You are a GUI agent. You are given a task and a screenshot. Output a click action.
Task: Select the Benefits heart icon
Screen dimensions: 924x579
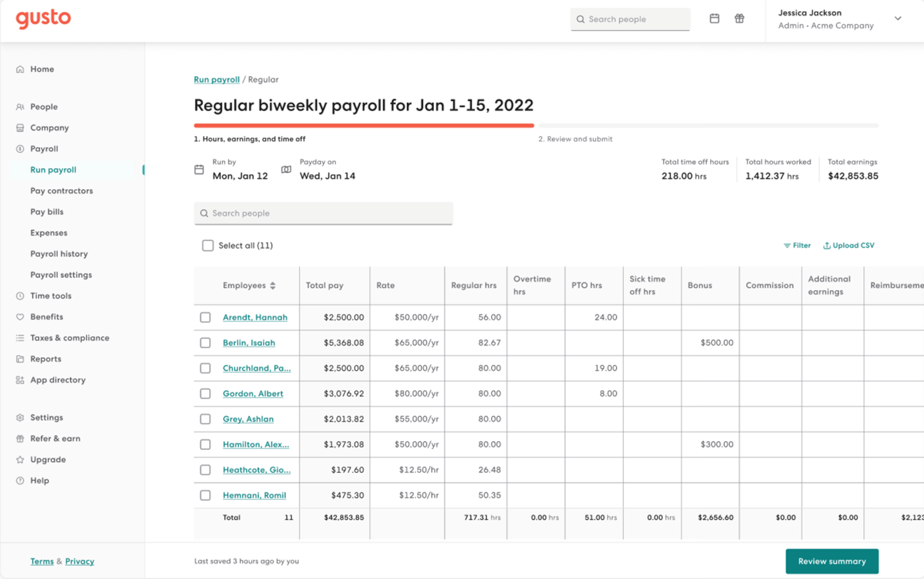click(x=19, y=317)
